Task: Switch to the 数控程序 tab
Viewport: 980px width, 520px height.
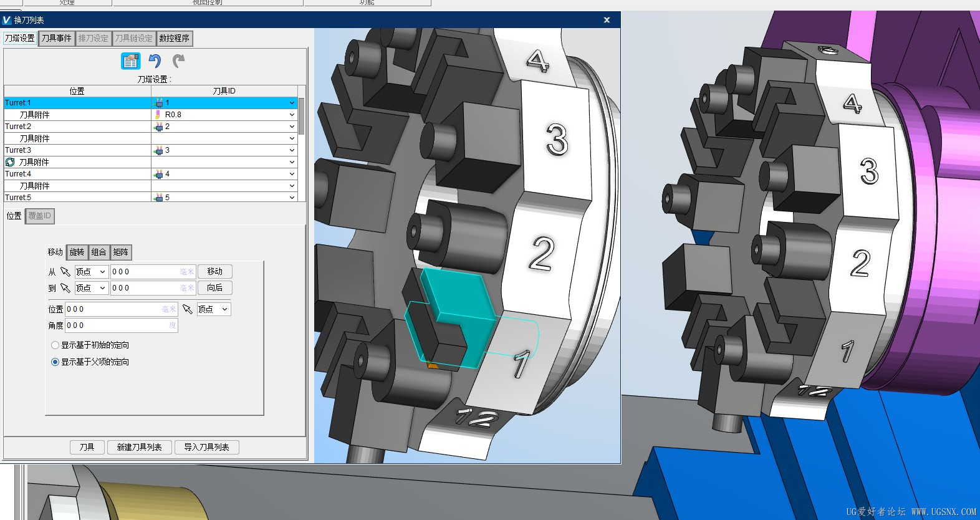Action: click(175, 39)
